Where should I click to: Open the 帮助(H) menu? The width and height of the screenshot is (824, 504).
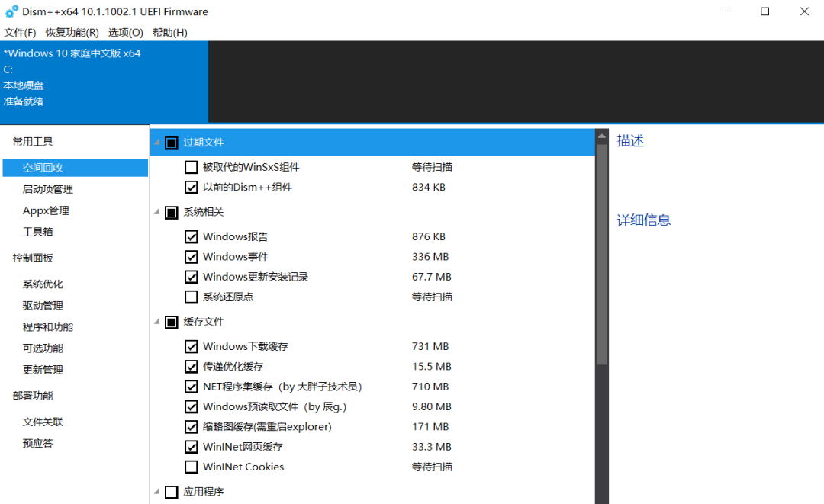pyautogui.click(x=169, y=33)
